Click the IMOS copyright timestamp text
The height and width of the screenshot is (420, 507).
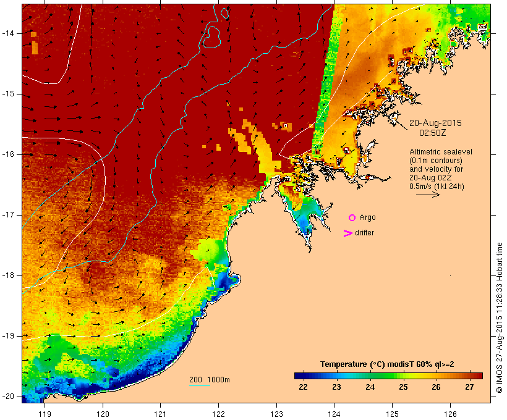tap(499, 318)
